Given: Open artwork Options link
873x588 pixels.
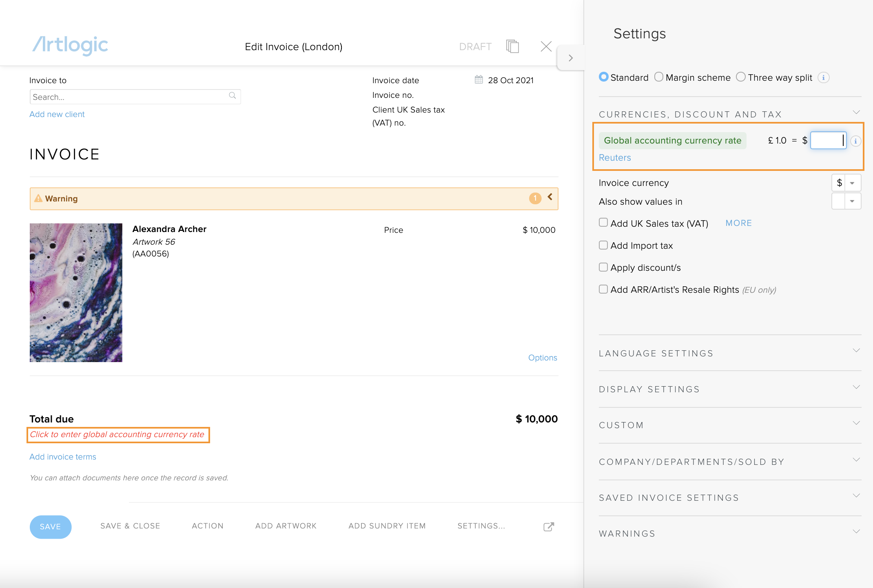Looking at the screenshot, I should tap(543, 358).
